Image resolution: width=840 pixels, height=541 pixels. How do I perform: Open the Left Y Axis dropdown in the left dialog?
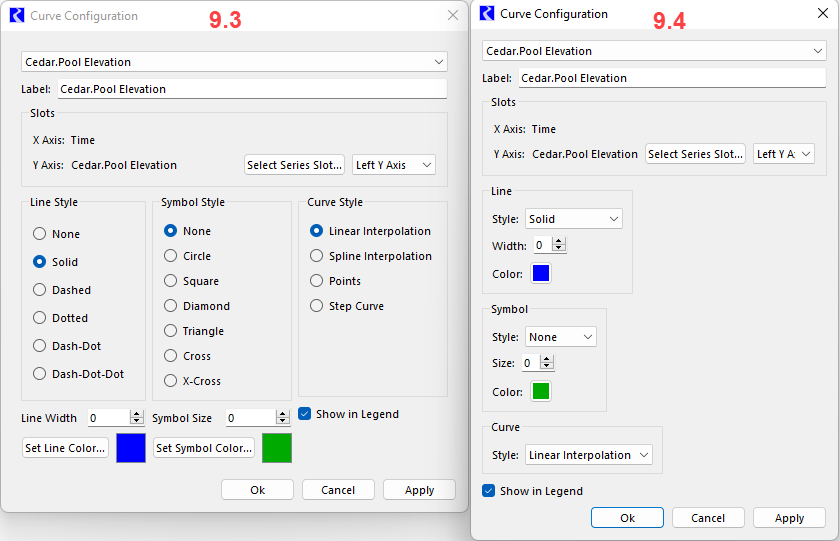(394, 165)
